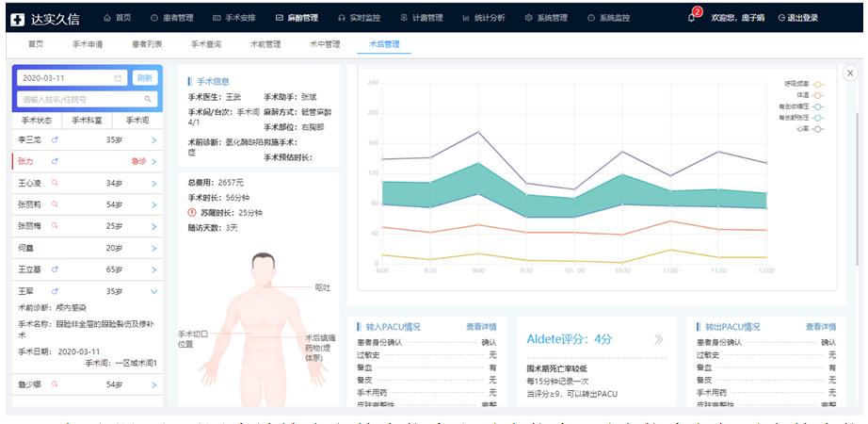Close the chart panel with X icon
Viewport: 868px width, 424px height.
click(849, 73)
